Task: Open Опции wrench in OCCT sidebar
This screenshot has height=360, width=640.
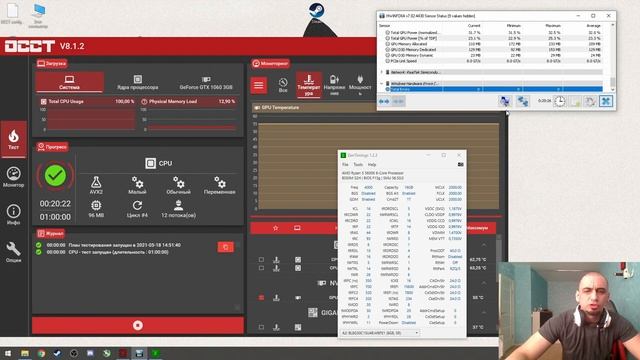Action: pyautogui.click(x=13, y=251)
